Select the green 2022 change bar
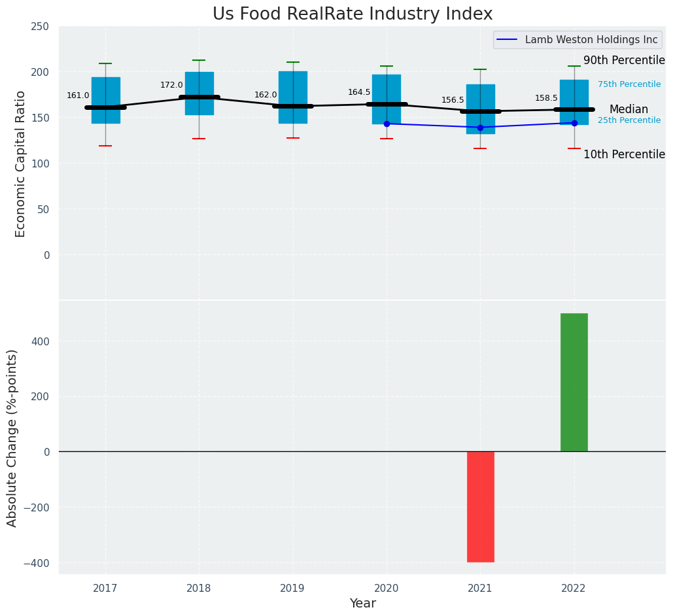 click(x=574, y=382)
